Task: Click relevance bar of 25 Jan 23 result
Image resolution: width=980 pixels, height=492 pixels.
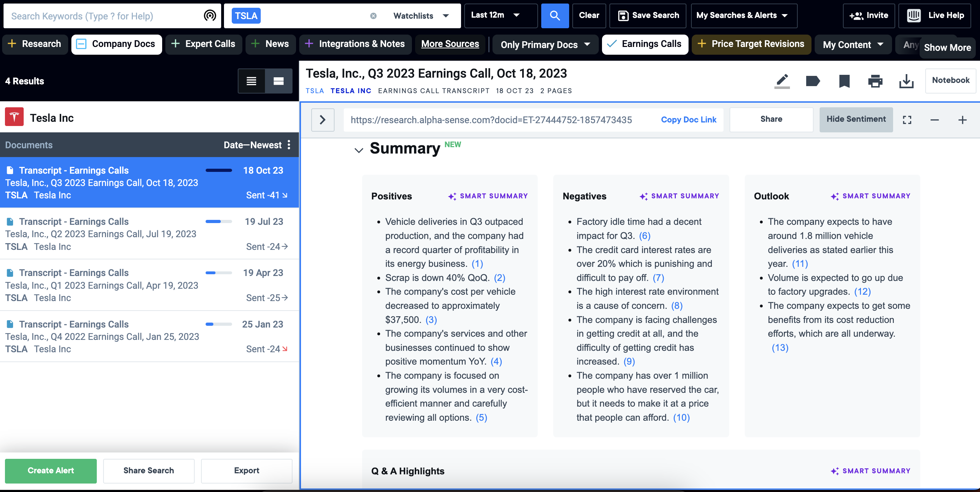Action: pyautogui.click(x=219, y=324)
